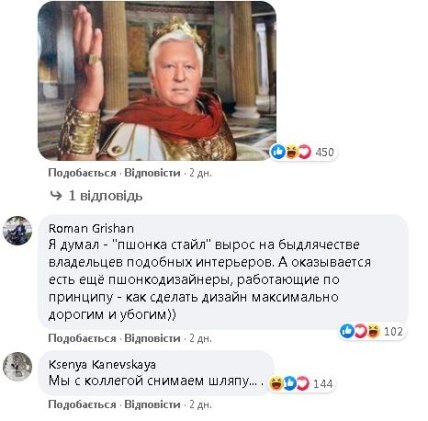Click the heart reaction on the image comment
This screenshot has height=421, width=428.
(x=304, y=152)
